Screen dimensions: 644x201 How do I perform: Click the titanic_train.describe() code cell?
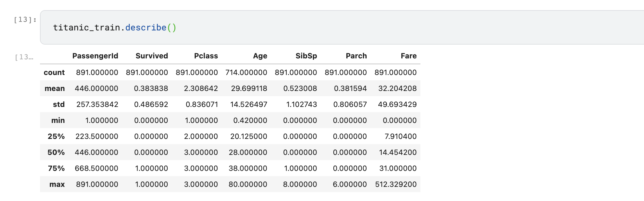(342, 27)
